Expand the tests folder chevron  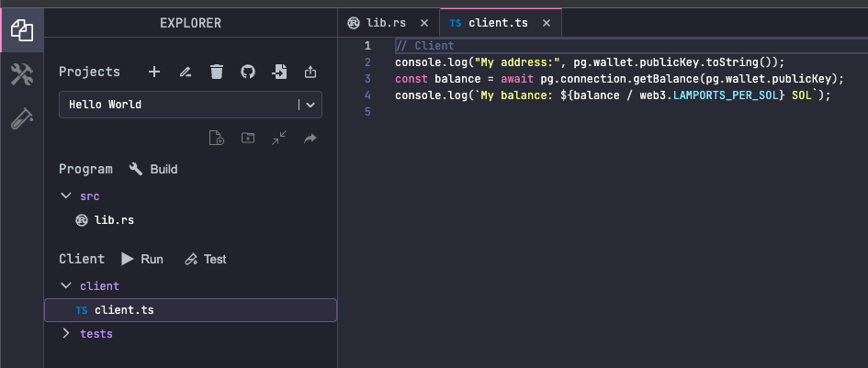pyautogui.click(x=66, y=333)
